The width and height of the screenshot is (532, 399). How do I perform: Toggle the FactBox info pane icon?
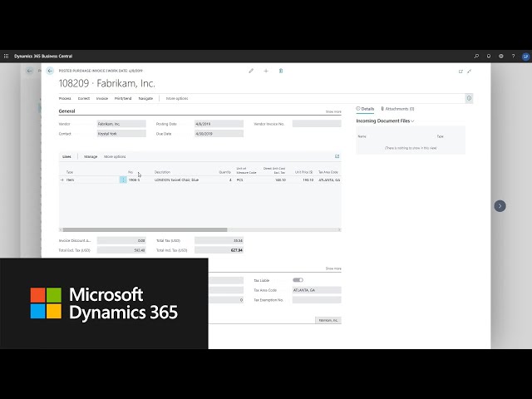pyautogui.click(x=469, y=98)
